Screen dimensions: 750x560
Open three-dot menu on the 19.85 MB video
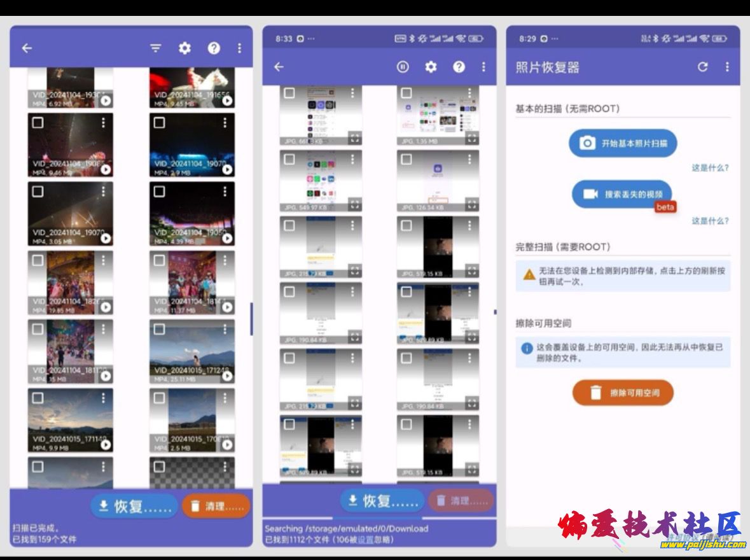104,260
